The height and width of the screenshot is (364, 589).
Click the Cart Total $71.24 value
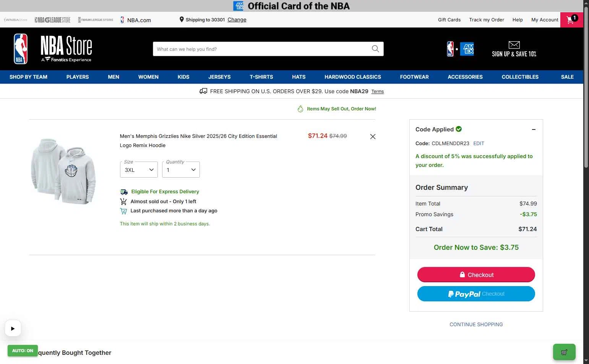pos(527,229)
